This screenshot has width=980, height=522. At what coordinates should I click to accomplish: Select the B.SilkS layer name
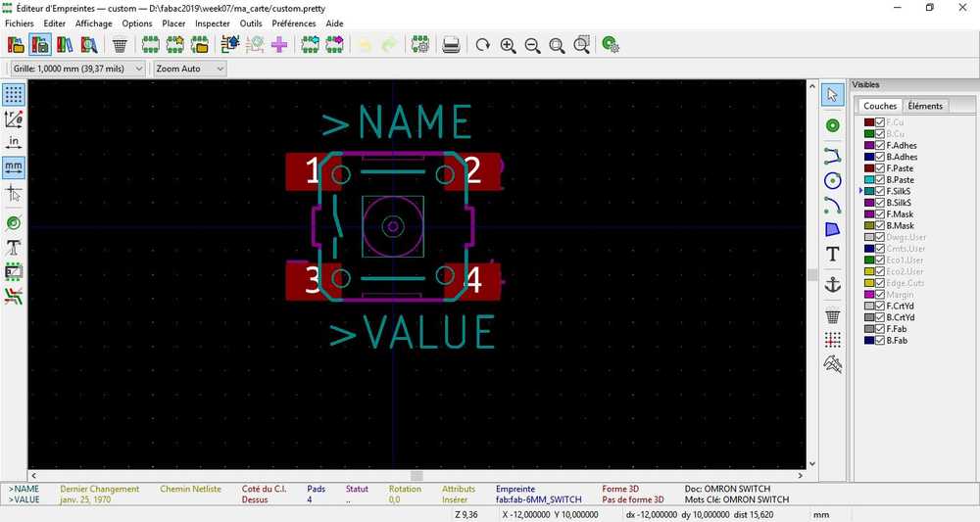coord(898,203)
